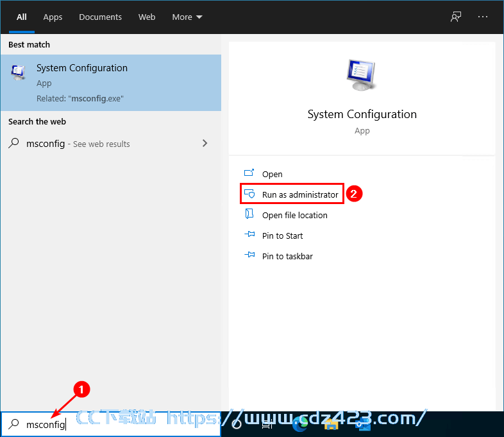The width and height of the screenshot is (504, 437).
Task: Choose Pin to taskbar
Action: [x=287, y=256]
